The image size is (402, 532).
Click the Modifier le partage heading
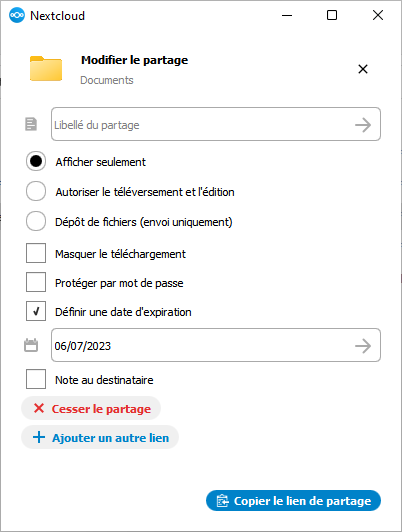[134, 60]
